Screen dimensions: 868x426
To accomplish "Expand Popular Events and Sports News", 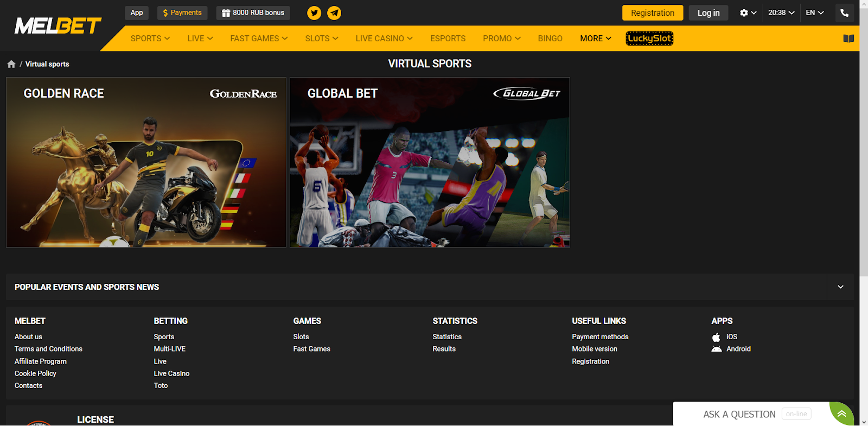I will 840,287.
